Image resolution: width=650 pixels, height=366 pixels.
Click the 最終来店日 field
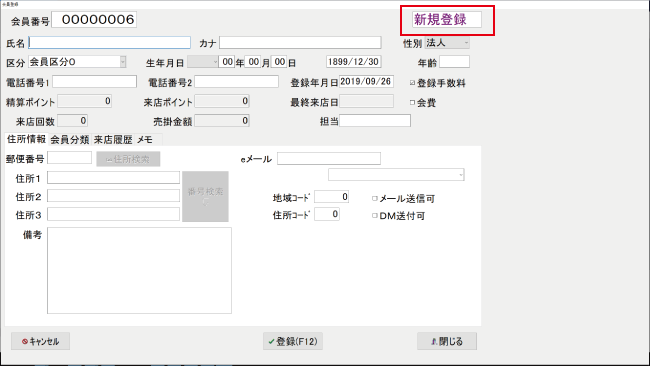(366, 101)
